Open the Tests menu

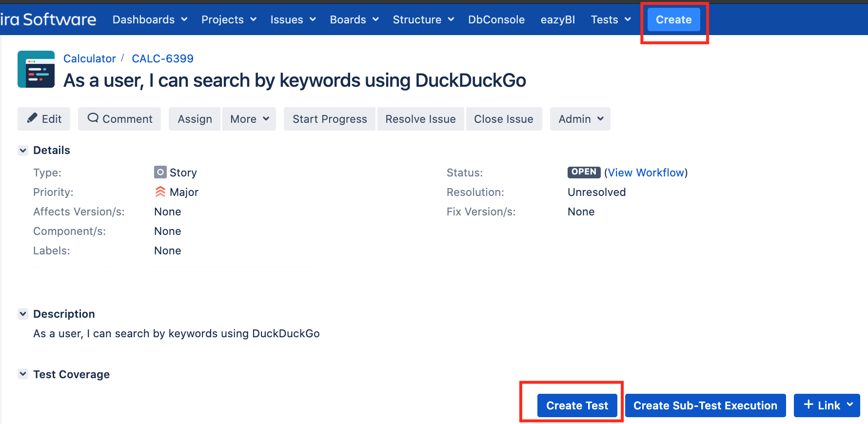(x=611, y=19)
